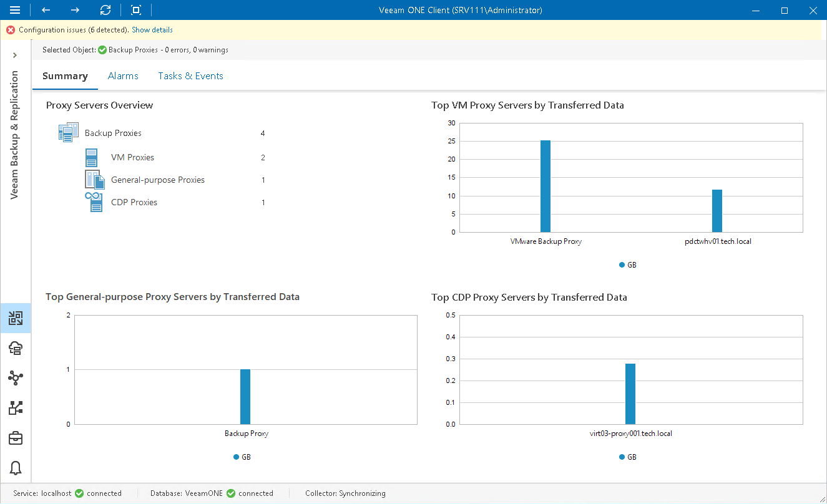Toggle the GB legend on CDP Proxy chart
827x504 pixels.
pos(628,457)
